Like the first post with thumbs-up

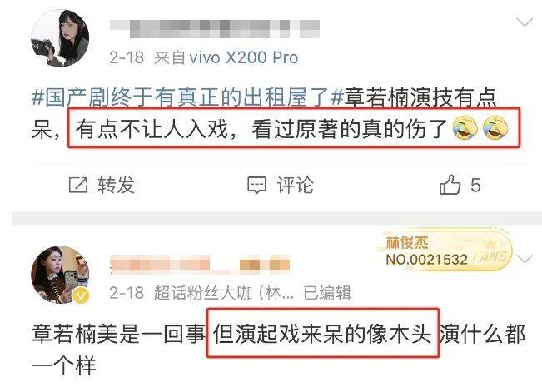450,184
